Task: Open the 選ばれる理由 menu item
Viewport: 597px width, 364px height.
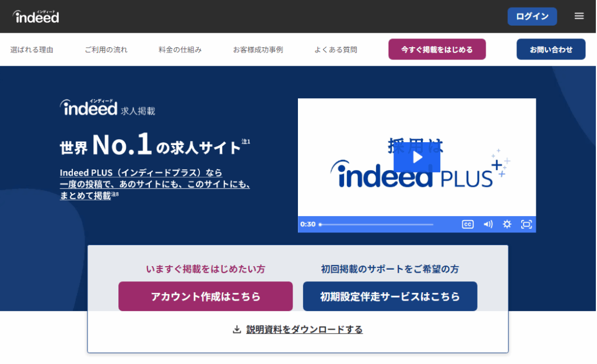Action: (31, 50)
